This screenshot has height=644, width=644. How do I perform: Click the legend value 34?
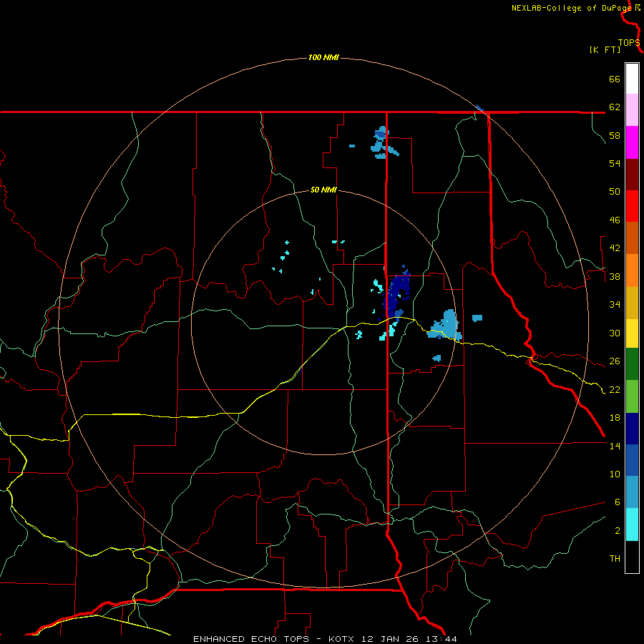[615, 305]
